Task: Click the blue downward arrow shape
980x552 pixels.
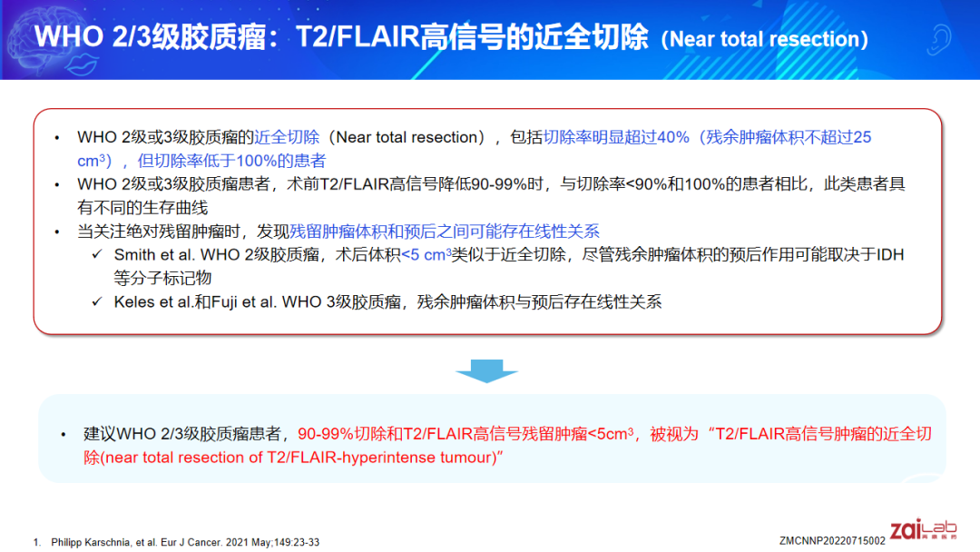Action: (487, 370)
